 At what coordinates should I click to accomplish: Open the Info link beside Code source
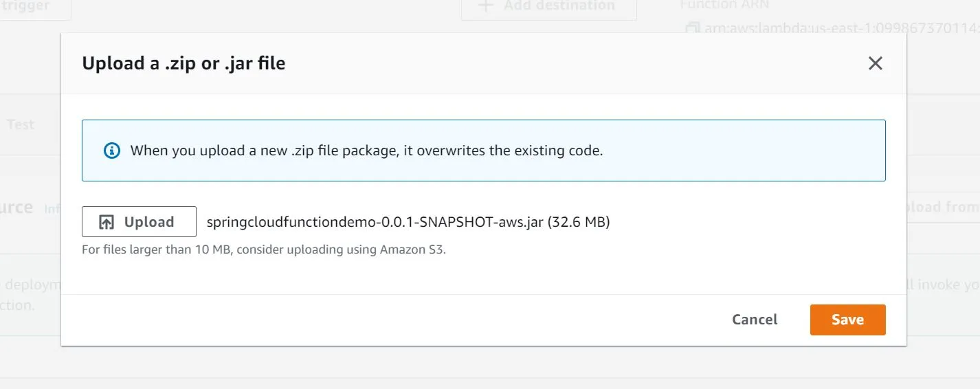click(x=52, y=208)
